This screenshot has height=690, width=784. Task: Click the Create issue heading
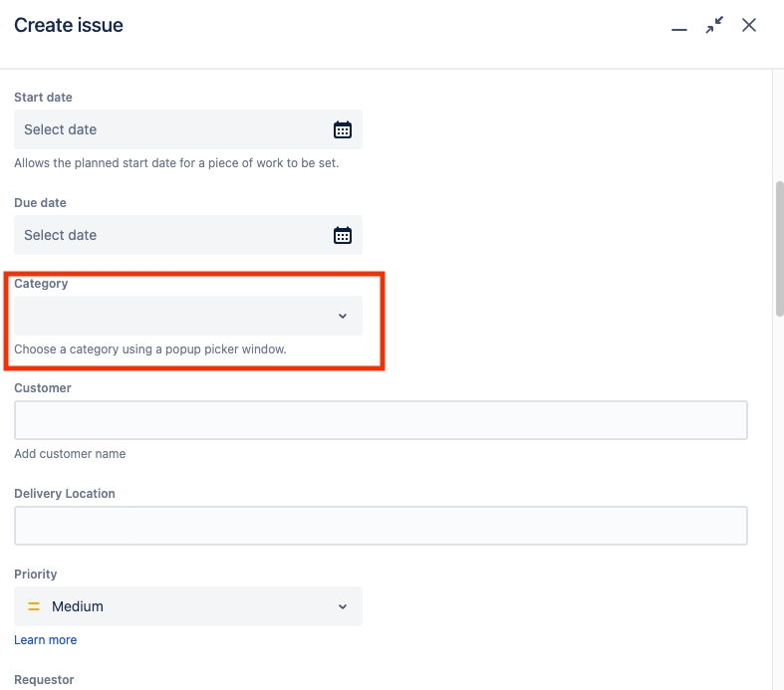(69, 25)
